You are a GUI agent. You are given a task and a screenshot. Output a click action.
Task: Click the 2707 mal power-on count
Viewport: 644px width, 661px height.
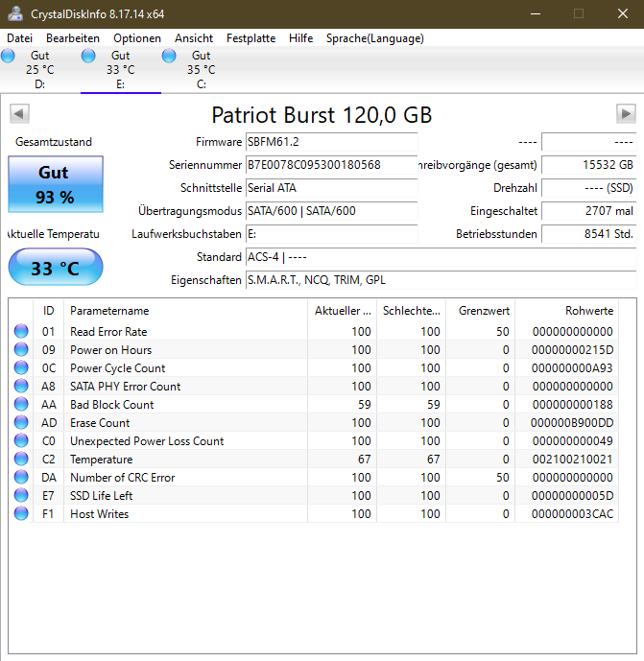tap(588, 211)
